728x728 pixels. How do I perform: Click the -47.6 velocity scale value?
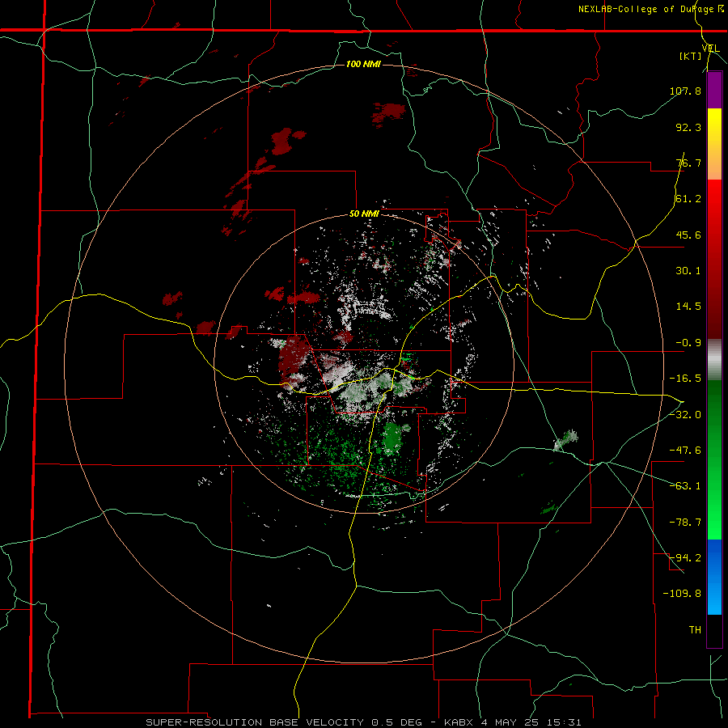tap(685, 451)
